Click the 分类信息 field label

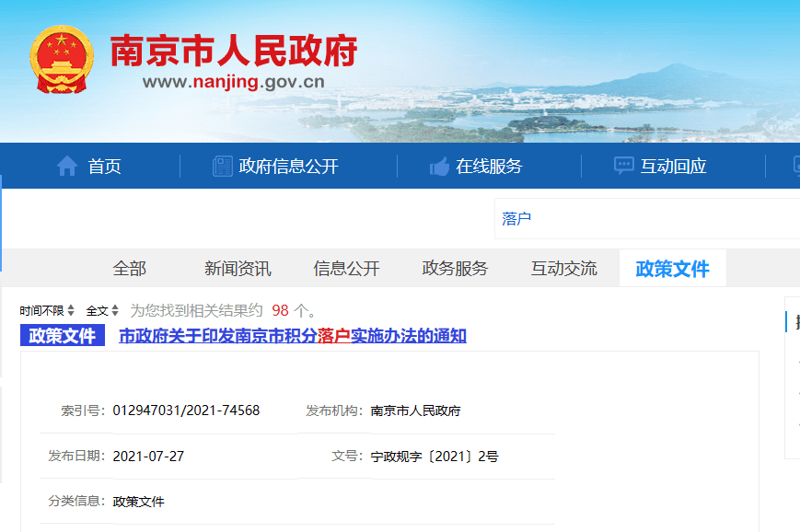[76, 502]
